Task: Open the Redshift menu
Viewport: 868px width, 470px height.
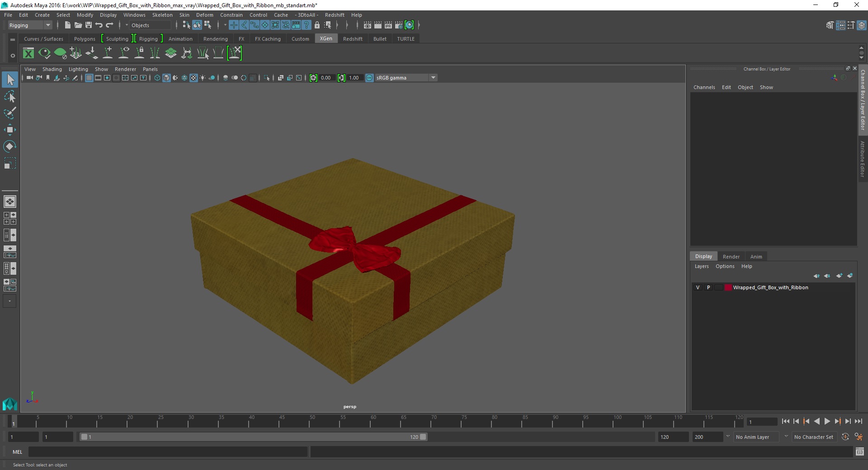Action: click(x=335, y=15)
